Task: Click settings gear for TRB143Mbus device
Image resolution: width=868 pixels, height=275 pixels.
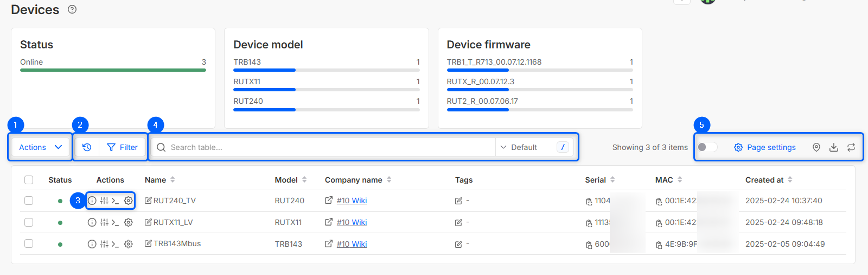Action: click(x=129, y=244)
